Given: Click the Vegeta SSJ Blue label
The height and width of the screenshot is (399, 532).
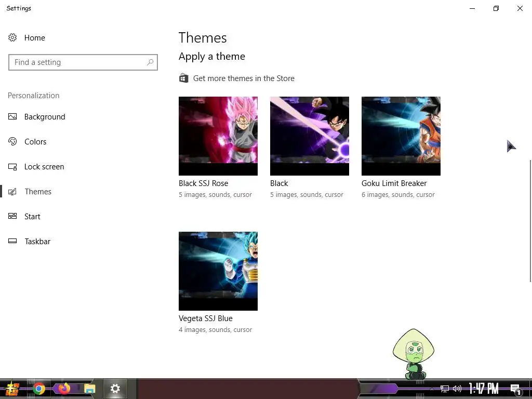Looking at the screenshot, I should (x=206, y=318).
